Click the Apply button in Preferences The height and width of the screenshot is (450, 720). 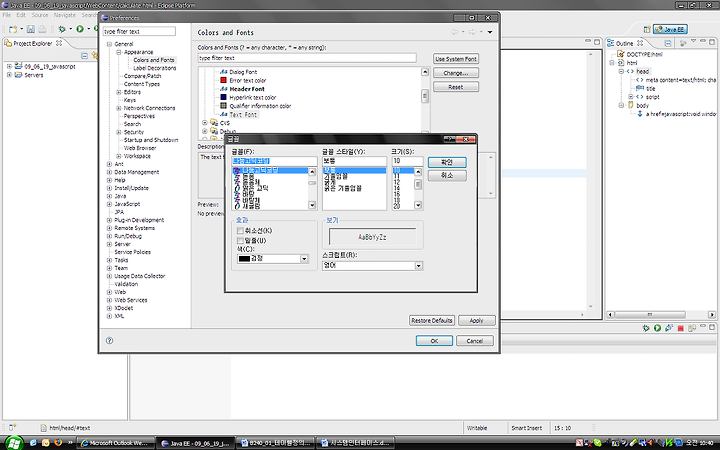click(477, 321)
